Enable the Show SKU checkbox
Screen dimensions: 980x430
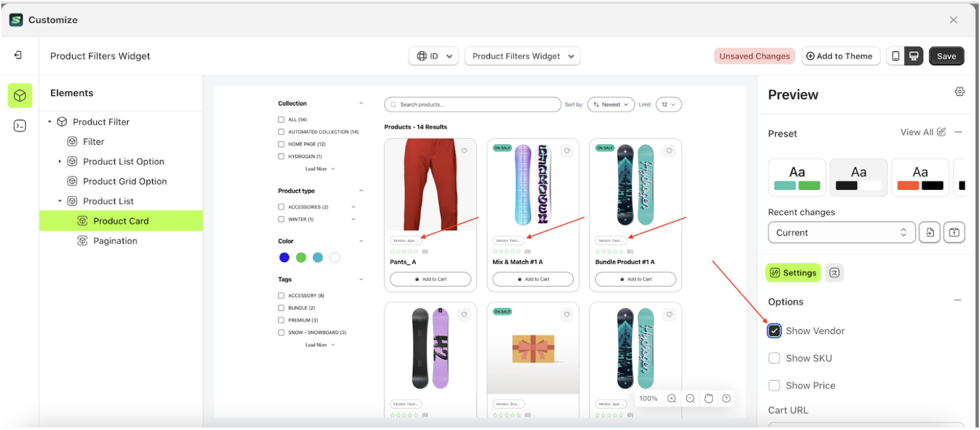pyautogui.click(x=774, y=359)
